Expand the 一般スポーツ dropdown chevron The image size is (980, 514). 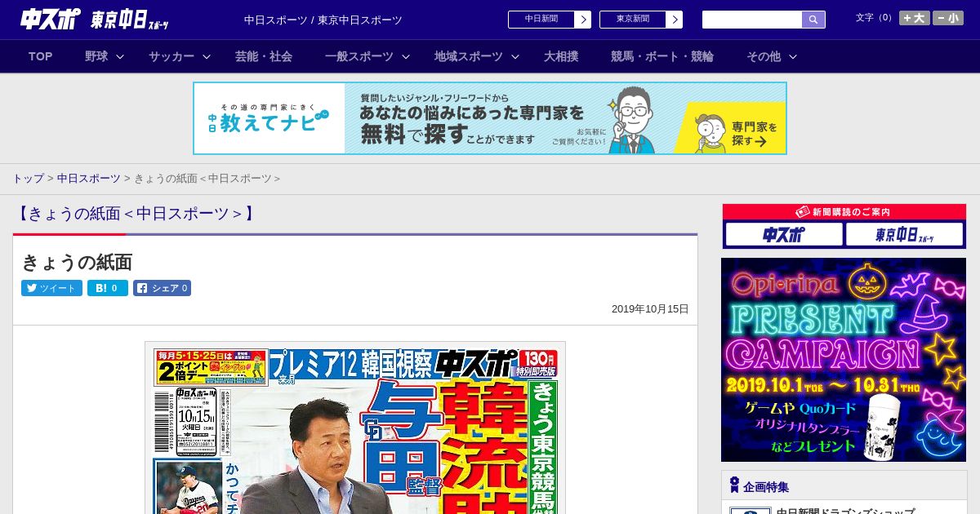click(x=406, y=56)
